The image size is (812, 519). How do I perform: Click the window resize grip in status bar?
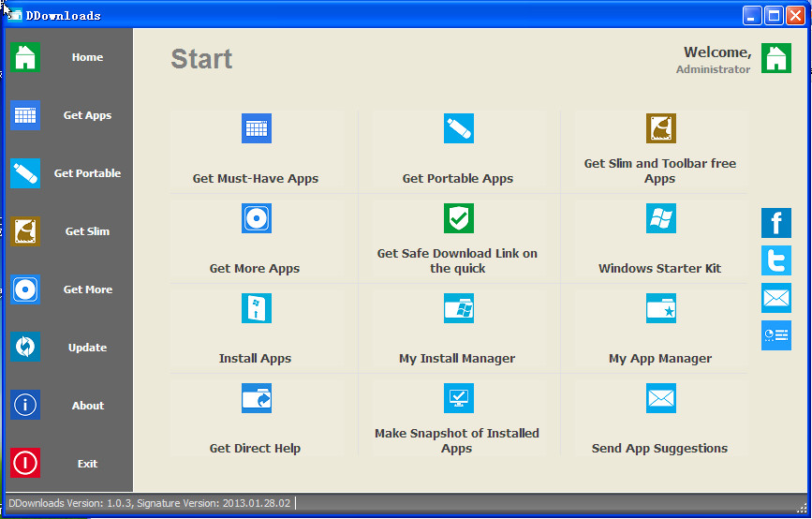click(x=804, y=507)
